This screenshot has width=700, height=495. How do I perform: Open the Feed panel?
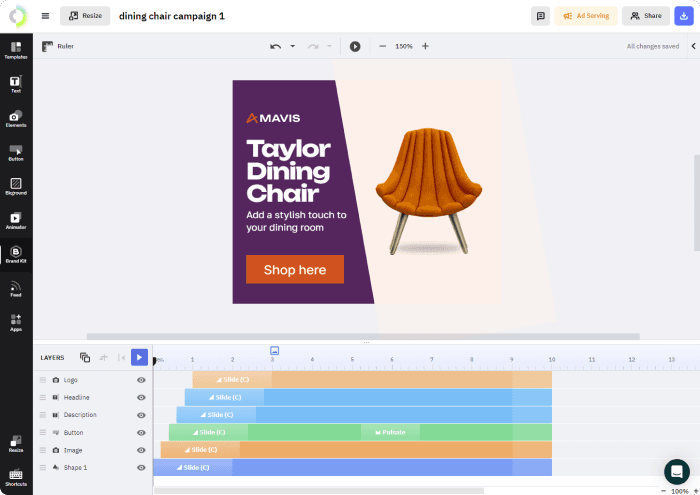click(x=15, y=288)
